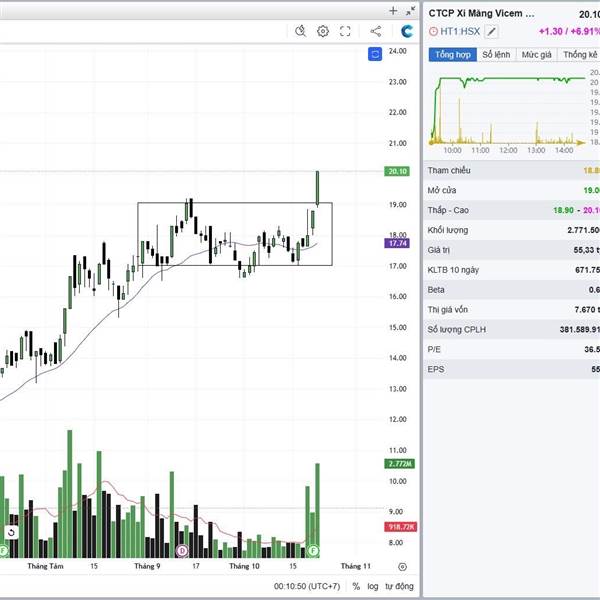Open the chart quick search icon
This screenshot has height=600, width=600.
301,31
